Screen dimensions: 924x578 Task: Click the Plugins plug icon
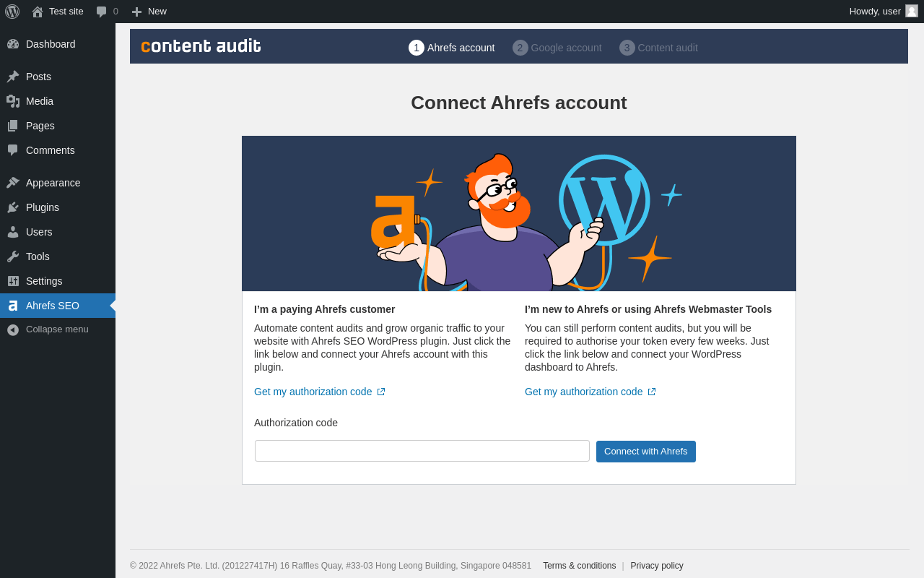tap(13, 207)
